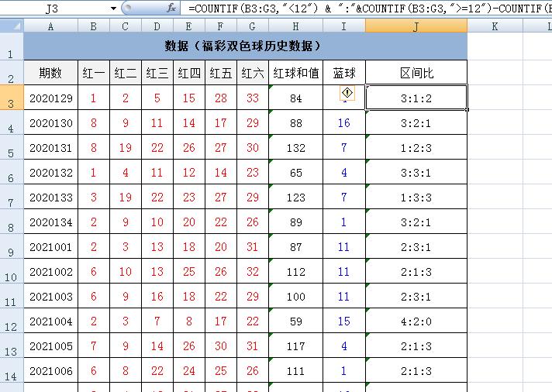Select column C header
The height and width of the screenshot is (392, 552).
[126, 26]
